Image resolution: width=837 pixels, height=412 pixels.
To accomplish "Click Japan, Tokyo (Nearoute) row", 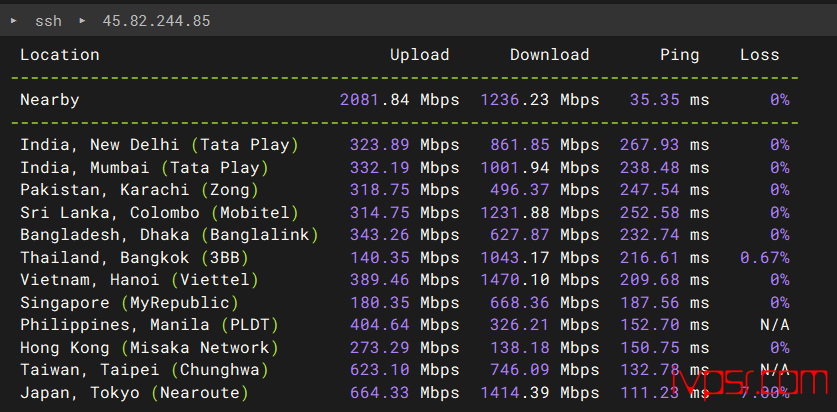I will coord(405,393).
